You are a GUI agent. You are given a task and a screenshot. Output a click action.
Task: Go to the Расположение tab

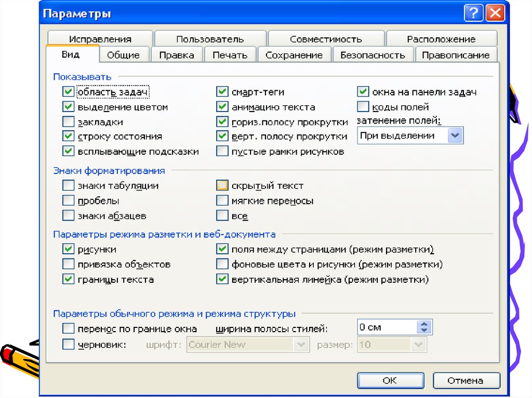tap(442, 39)
